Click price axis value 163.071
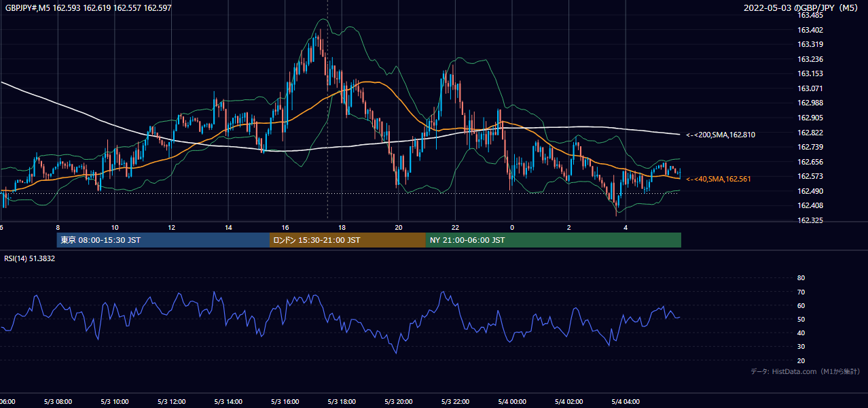868x408 pixels. [810, 88]
